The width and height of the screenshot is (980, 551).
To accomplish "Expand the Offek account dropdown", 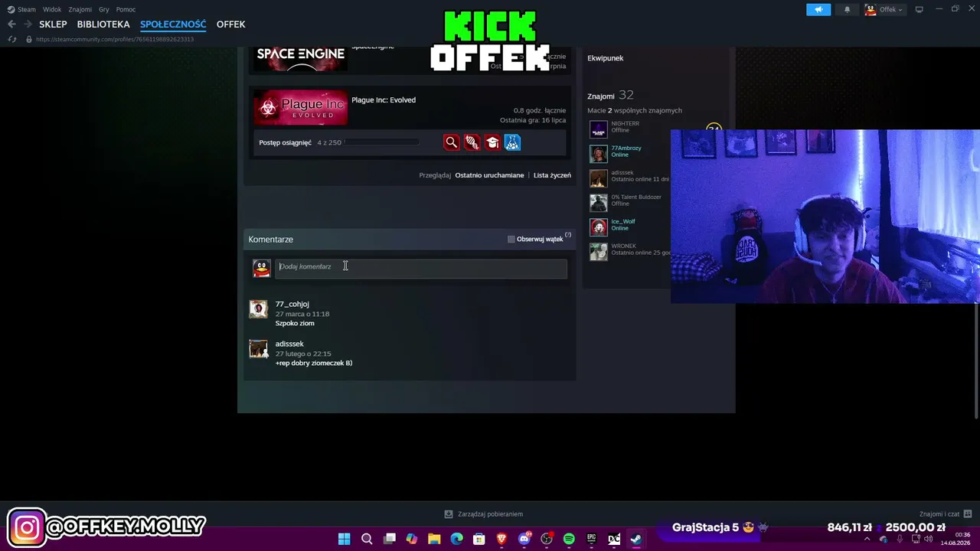I will 884,9.
